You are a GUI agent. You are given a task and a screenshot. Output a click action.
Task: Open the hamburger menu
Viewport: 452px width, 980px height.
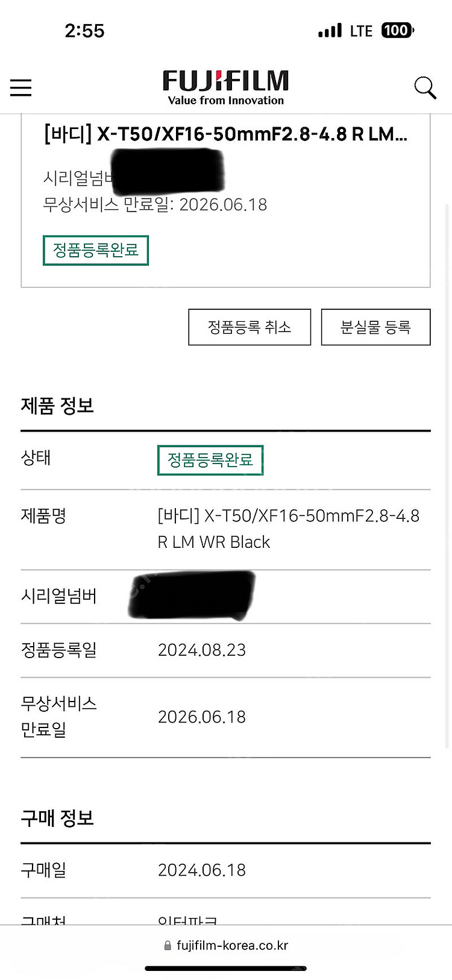click(x=20, y=87)
